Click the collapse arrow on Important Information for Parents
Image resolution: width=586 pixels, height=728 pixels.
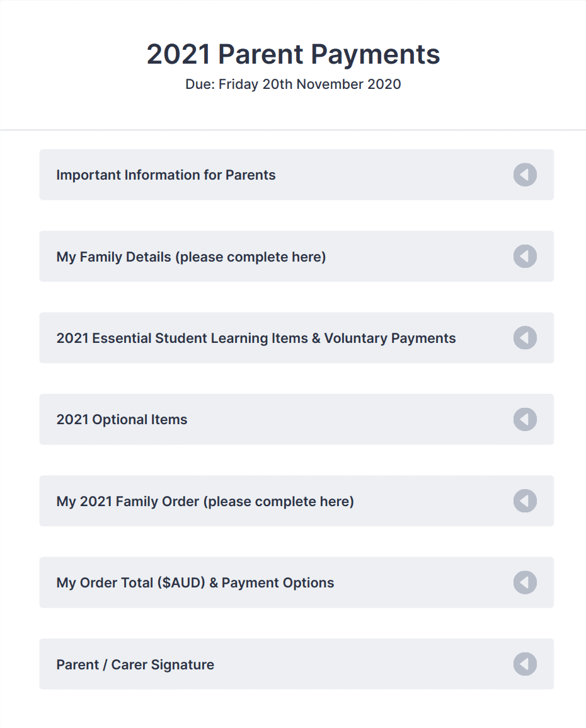coord(525,175)
